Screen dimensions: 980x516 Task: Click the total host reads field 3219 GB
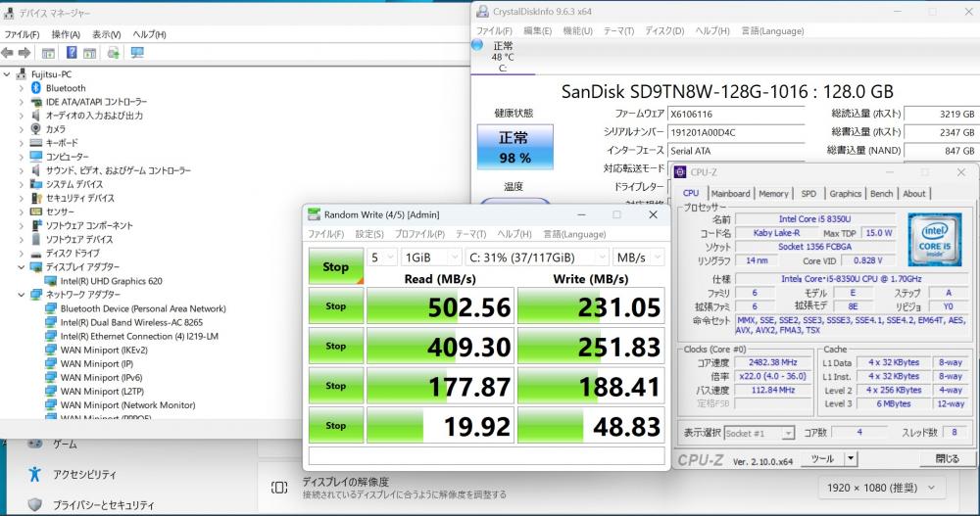(x=942, y=115)
